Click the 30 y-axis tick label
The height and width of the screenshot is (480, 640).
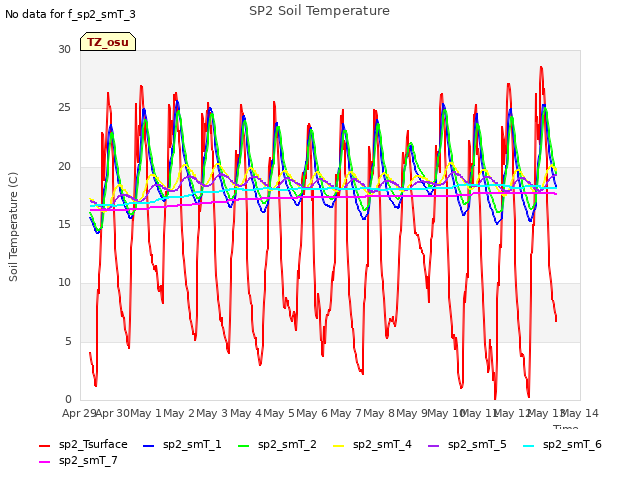pyautogui.click(x=64, y=50)
